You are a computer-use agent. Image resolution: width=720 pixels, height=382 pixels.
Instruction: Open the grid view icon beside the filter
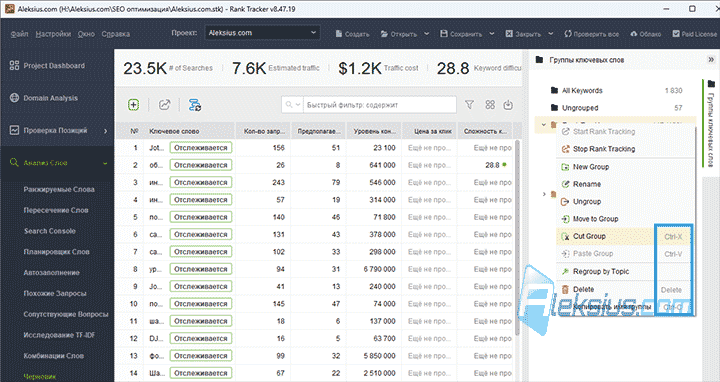point(490,105)
